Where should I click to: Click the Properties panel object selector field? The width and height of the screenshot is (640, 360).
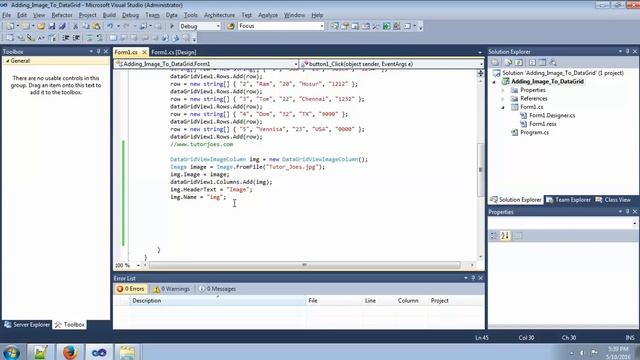(562, 223)
